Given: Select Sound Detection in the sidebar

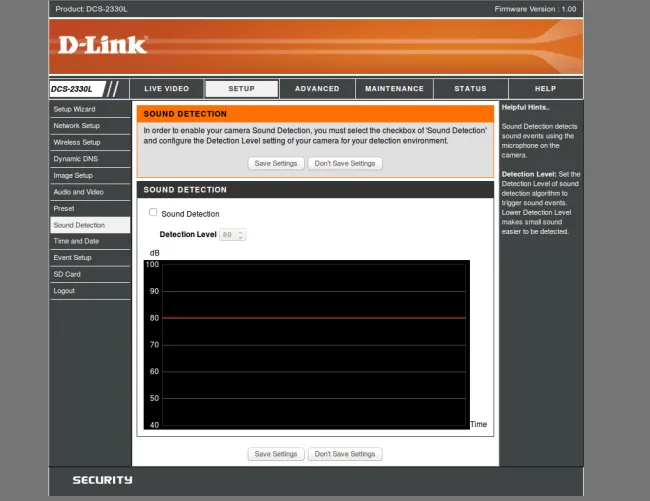Looking at the screenshot, I should click(x=90, y=225).
